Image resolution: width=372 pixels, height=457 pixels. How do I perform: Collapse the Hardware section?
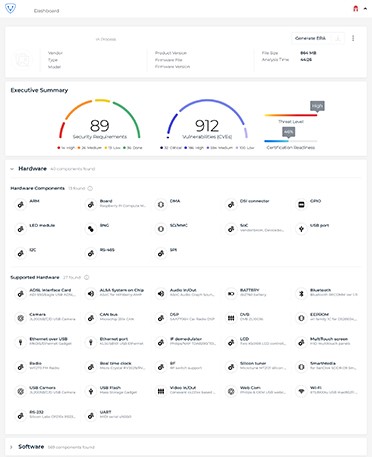click(x=12, y=169)
